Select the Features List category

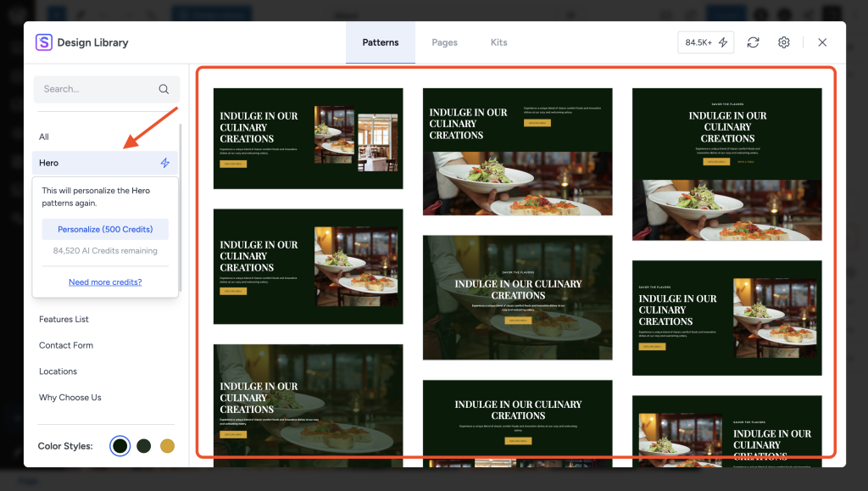tap(64, 319)
